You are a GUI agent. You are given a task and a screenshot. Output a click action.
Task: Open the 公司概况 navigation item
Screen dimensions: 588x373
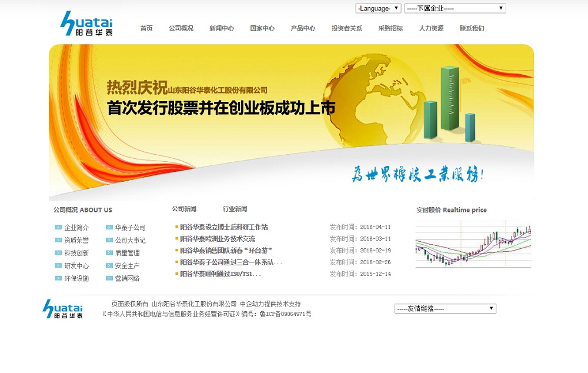[181, 28]
